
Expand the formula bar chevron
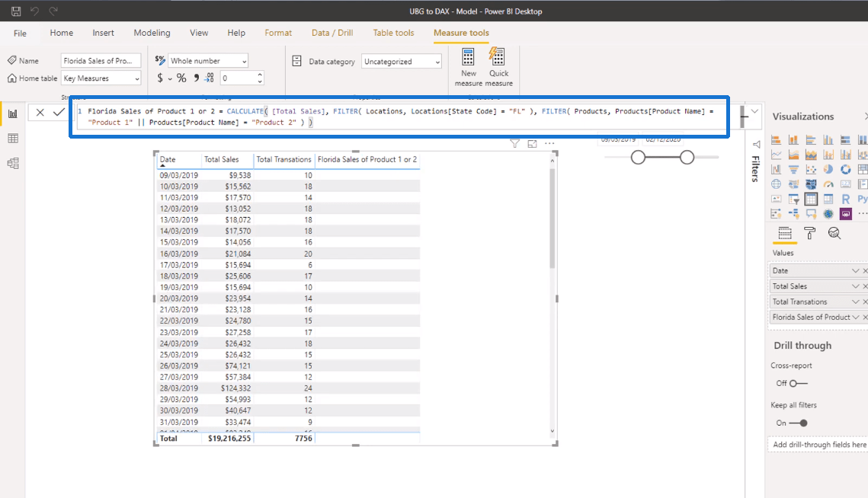click(754, 113)
